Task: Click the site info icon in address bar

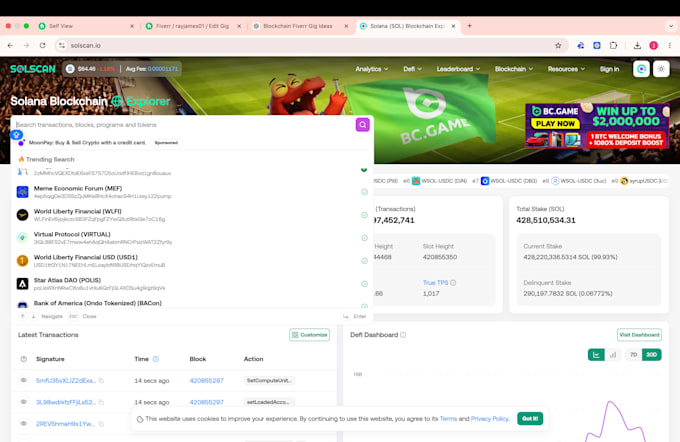Action: (62, 46)
